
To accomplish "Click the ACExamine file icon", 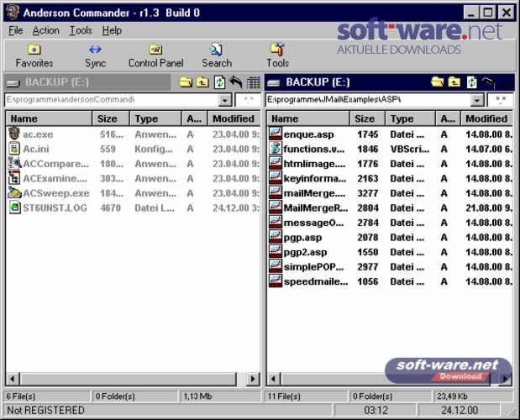I will click(14, 178).
